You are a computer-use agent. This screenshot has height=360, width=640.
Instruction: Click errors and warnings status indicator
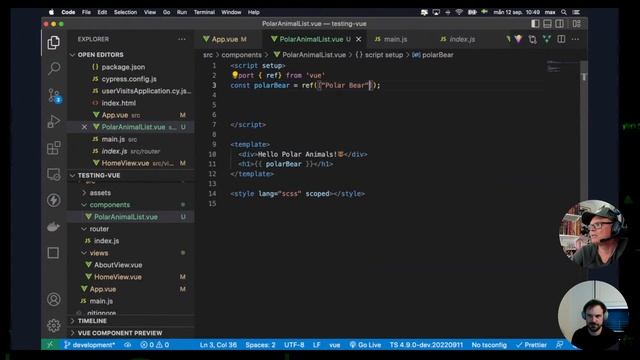pyautogui.click(x=155, y=345)
